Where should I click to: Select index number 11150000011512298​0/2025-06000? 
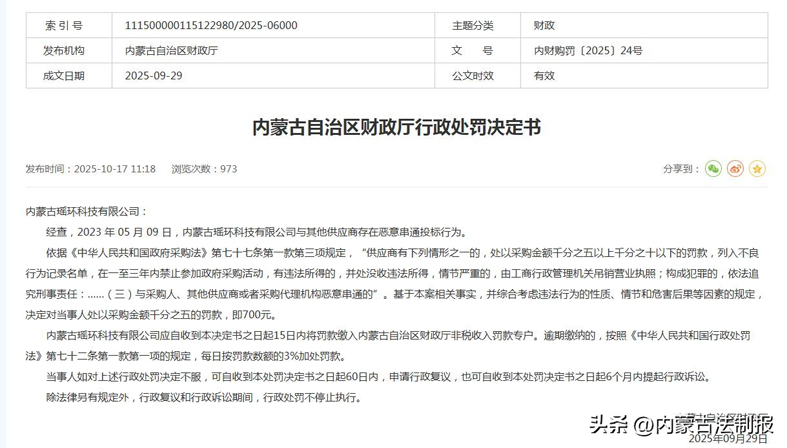coord(211,26)
